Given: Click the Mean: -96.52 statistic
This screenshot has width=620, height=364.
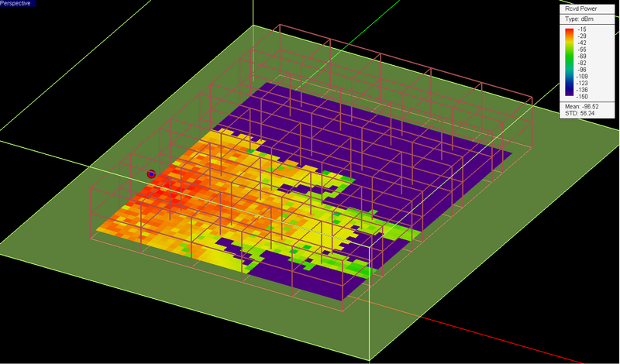Looking at the screenshot, I should (x=582, y=106).
